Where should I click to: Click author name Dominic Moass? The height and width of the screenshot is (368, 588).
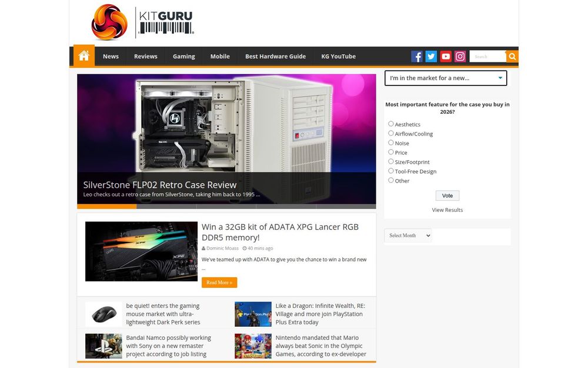tap(222, 248)
